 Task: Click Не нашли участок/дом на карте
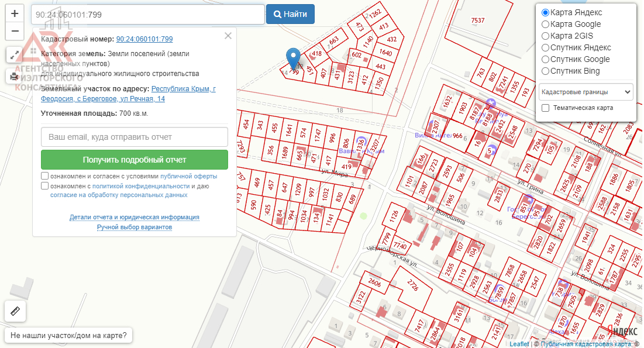(x=68, y=336)
